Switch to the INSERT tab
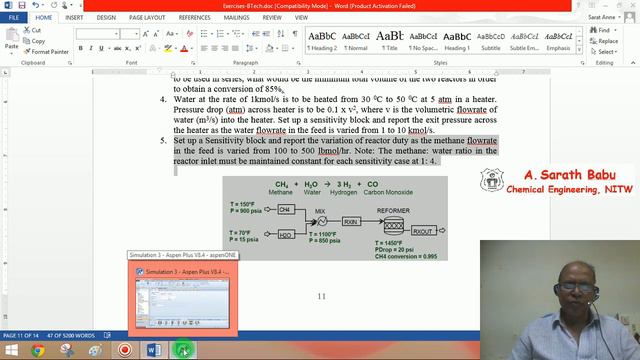 (x=74, y=18)
